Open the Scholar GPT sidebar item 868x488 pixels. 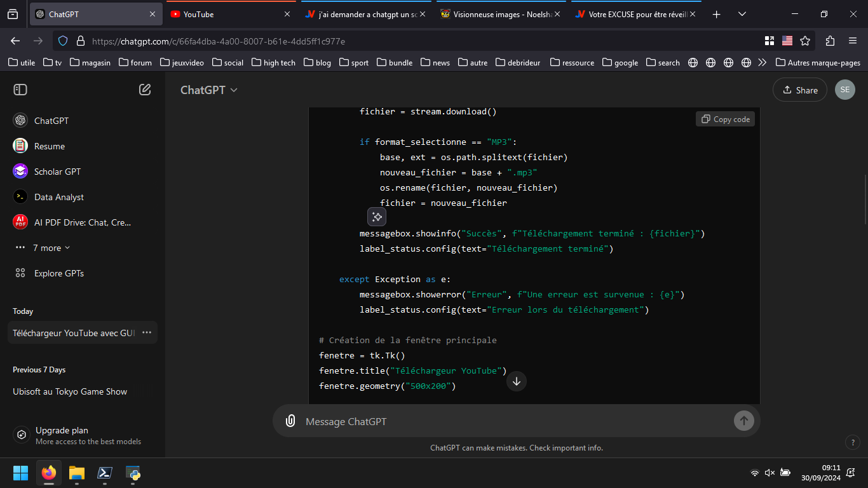(x=57, y=172)
